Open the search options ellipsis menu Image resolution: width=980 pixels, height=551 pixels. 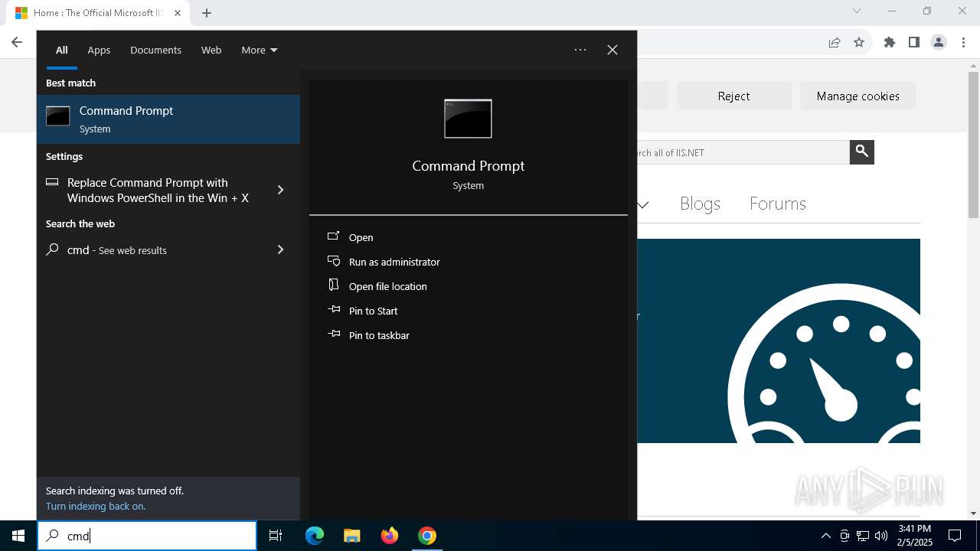pos(580,50)
